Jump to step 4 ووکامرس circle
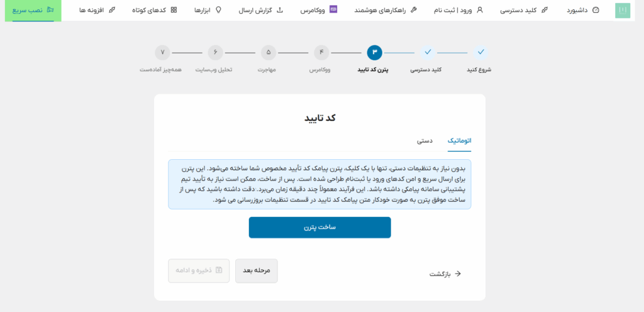 321,52
